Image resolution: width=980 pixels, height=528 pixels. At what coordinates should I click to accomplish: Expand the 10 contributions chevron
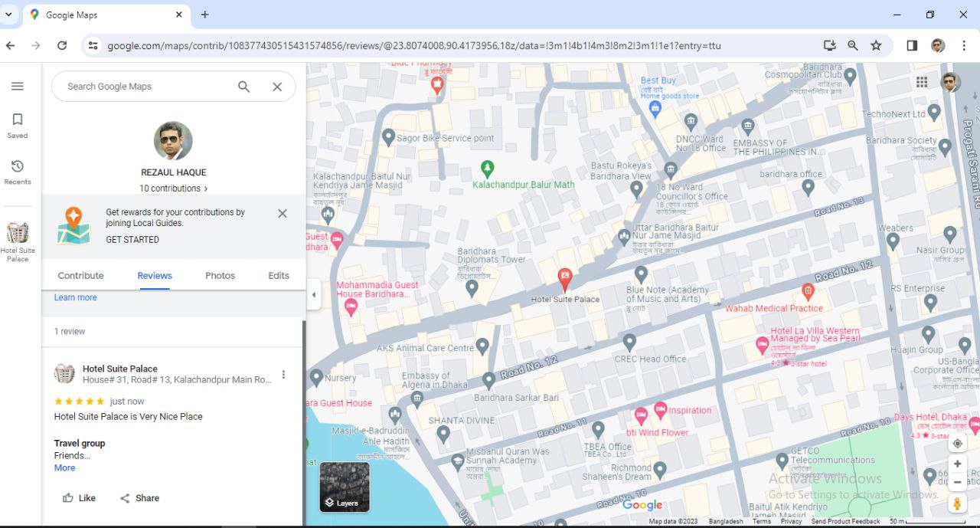pos(206,189)
